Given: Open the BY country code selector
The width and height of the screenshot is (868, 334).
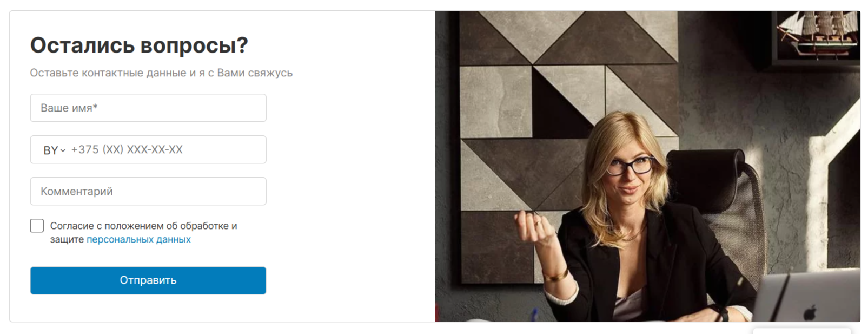Looking at the screenshot, I should pyautogui.click(x=54, y=150).
